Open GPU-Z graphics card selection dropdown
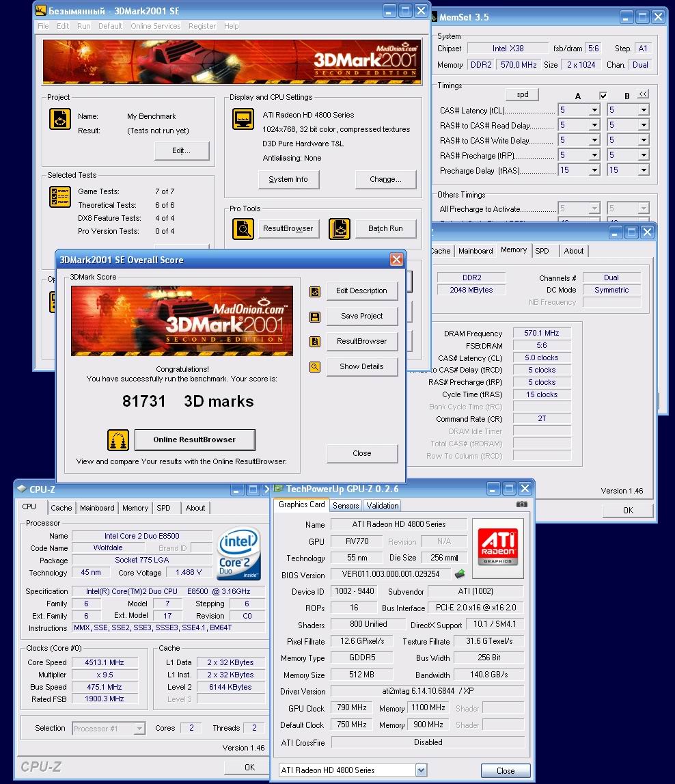The width and height of the screenshot is (675, 784). [x=421, y=770]
